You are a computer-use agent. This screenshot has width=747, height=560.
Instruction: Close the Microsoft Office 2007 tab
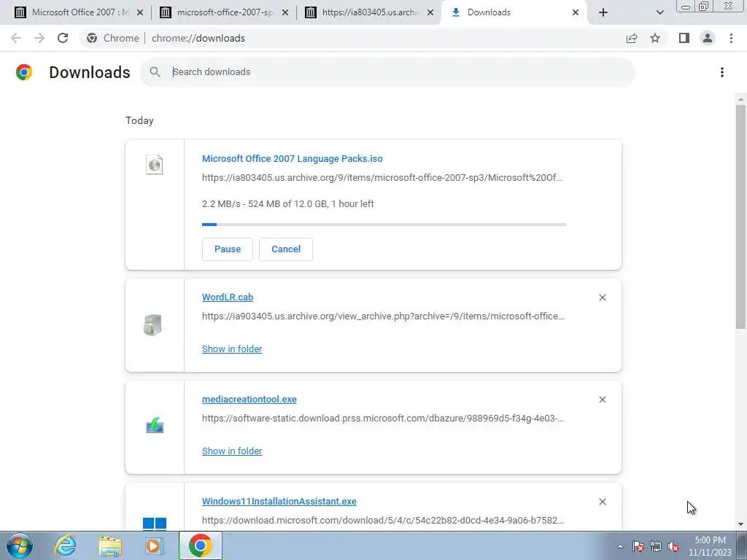click(140, 13)
